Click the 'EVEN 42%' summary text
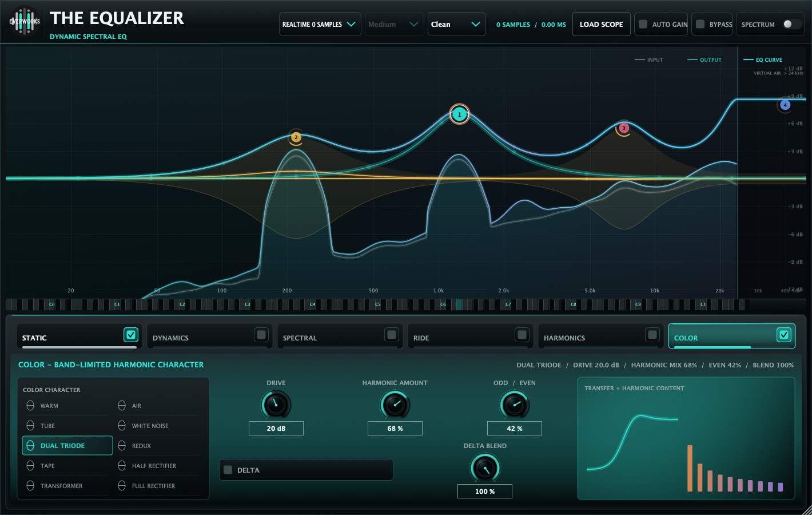 pos(725,365)
